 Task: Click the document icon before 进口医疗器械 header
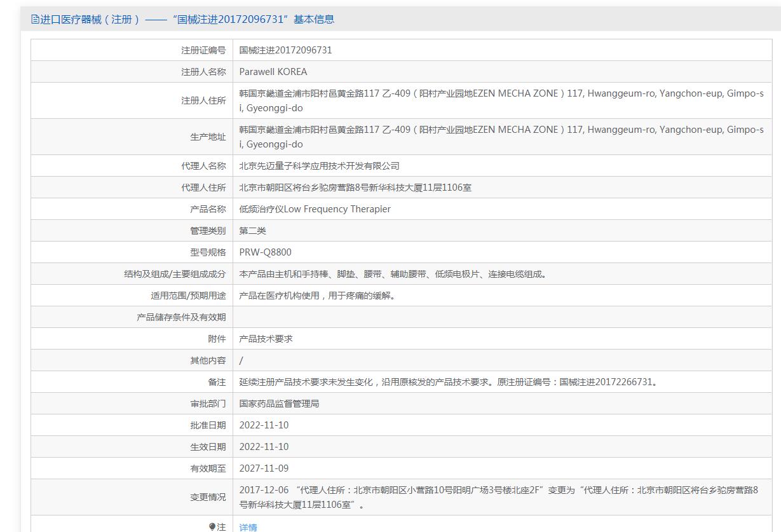tap(35, 19)
